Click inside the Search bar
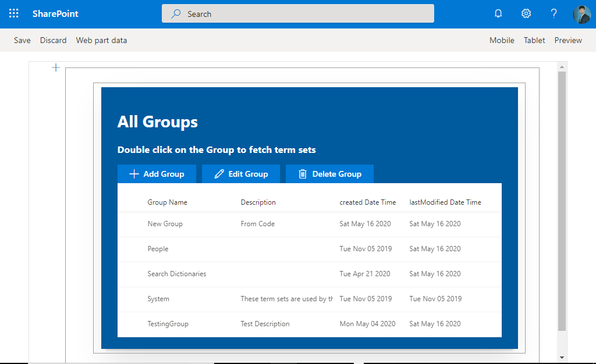This screenshot has height=364, width=596. 298,13
